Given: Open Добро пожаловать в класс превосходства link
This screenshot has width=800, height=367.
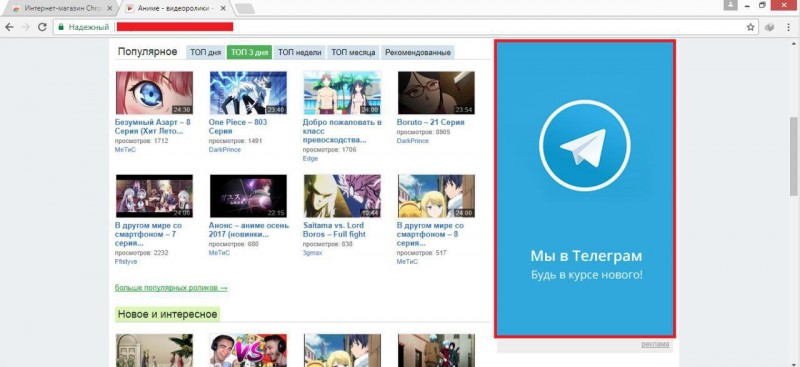Looking at the screenshot, I should point(342,131).
